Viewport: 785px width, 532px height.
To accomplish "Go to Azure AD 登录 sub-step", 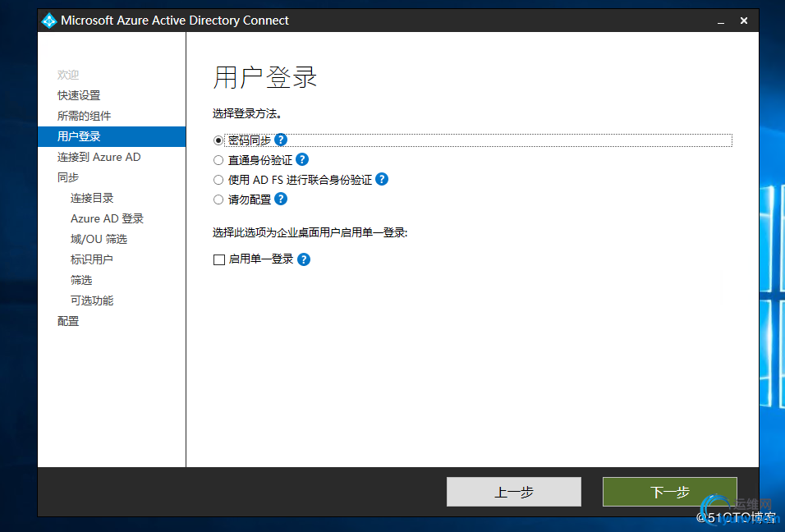I will [107, 218].
